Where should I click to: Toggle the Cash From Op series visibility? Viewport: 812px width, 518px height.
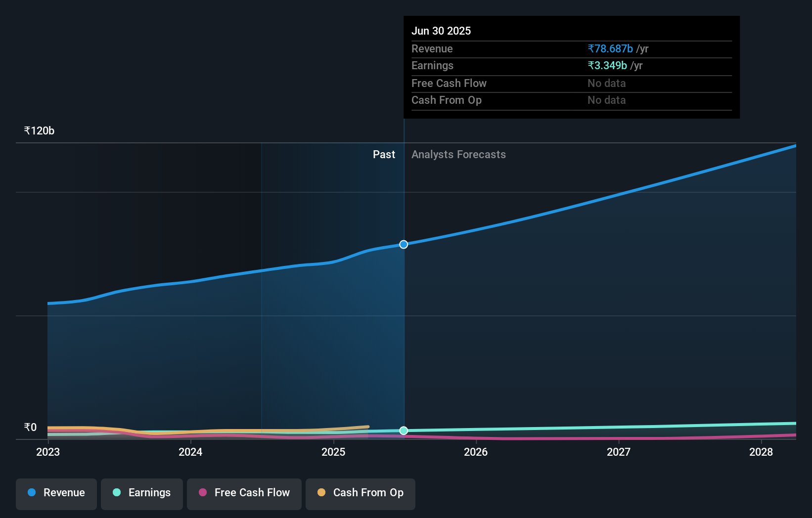(360, 494)
